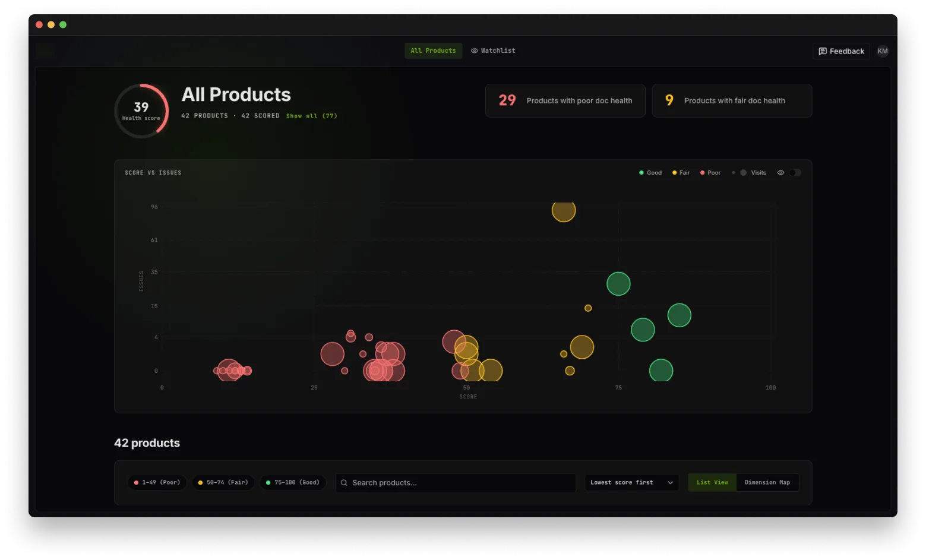The image size is (926, 560).
Task: Toggle the Fair legend item
Action: pos(681,173)
